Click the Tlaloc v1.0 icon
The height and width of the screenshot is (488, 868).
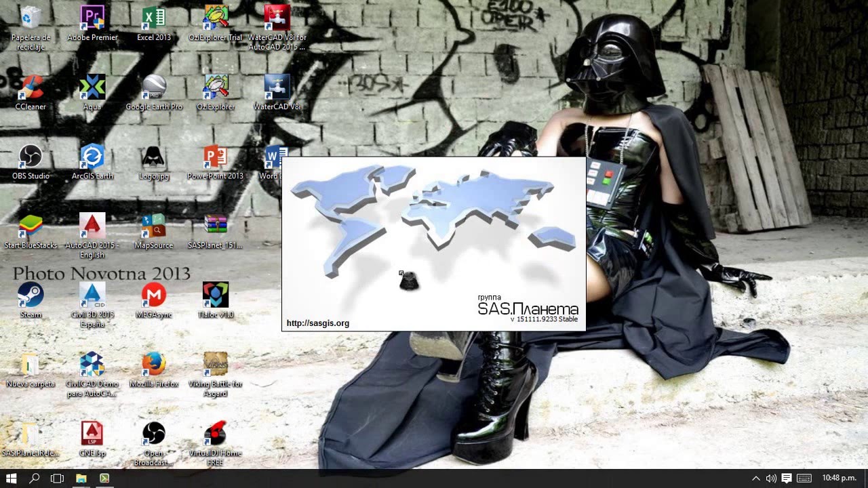tap(216, 300)
